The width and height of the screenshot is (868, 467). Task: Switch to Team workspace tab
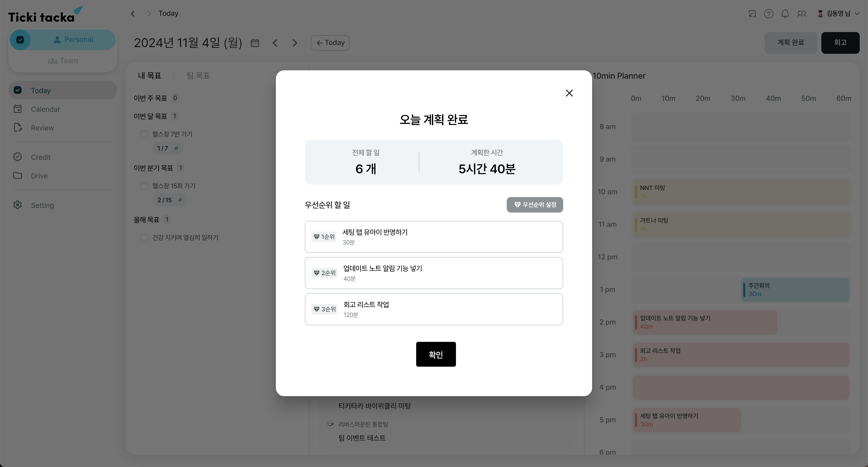point(63,61)
